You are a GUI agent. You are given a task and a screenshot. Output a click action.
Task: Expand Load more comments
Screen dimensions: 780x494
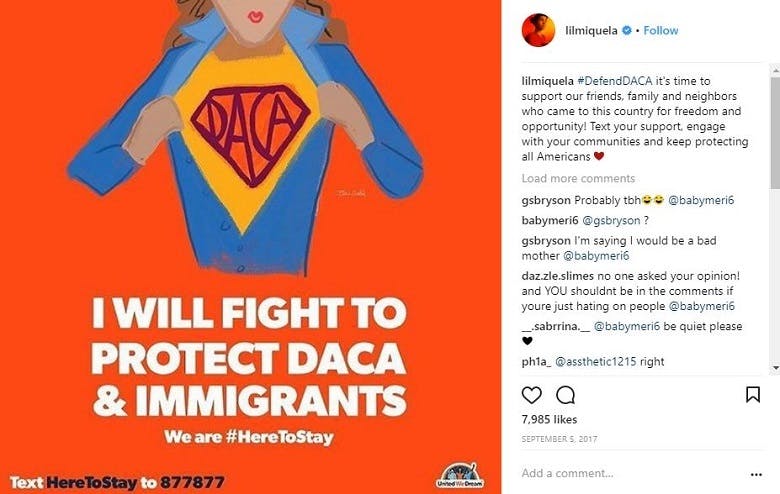click(x=578, y=178)
